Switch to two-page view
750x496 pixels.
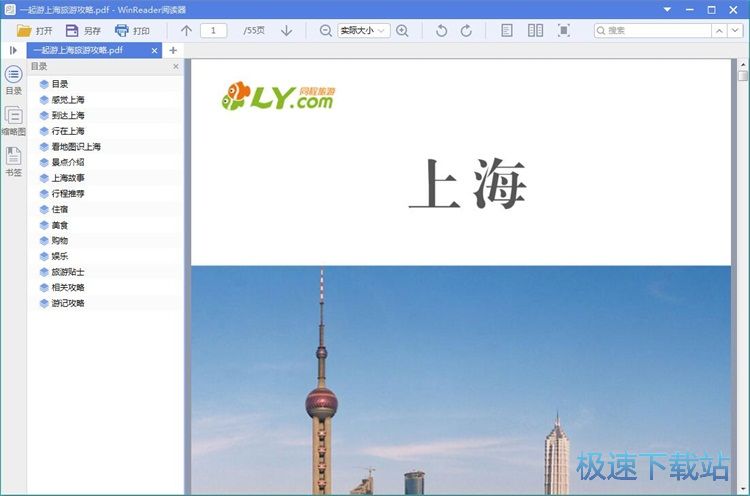click(535, 31)
